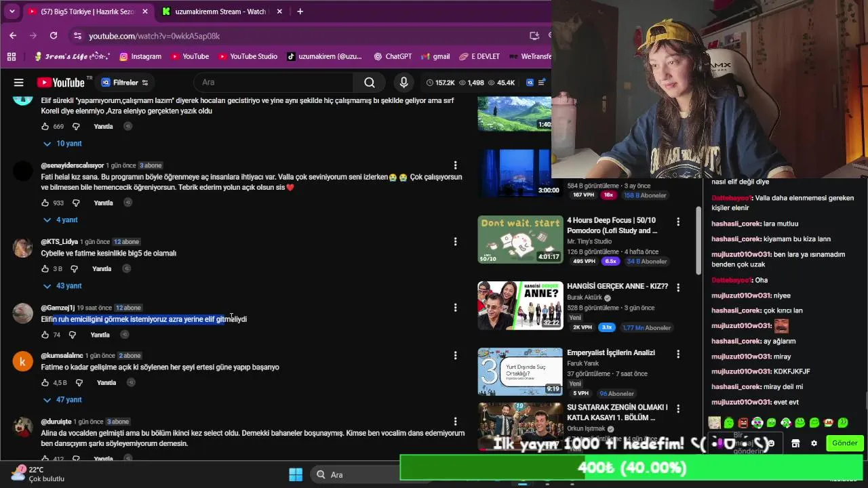Reload the current YouTube page
Screen dimensions: 868x488
pyautogui.click(x=54, y=35)
